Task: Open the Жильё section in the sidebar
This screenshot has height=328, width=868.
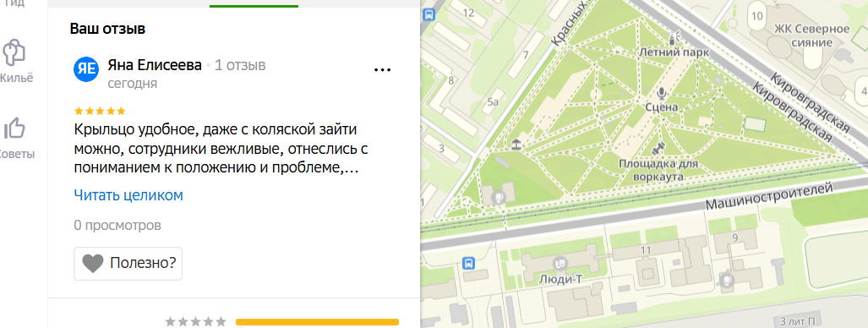Action: 14,61
